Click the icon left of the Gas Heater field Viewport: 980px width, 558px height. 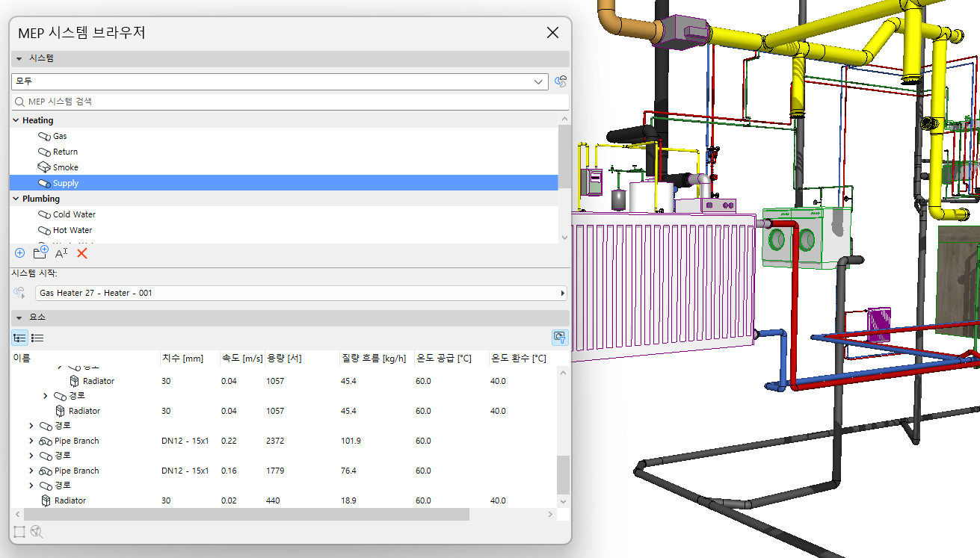[x=19, y=293]
